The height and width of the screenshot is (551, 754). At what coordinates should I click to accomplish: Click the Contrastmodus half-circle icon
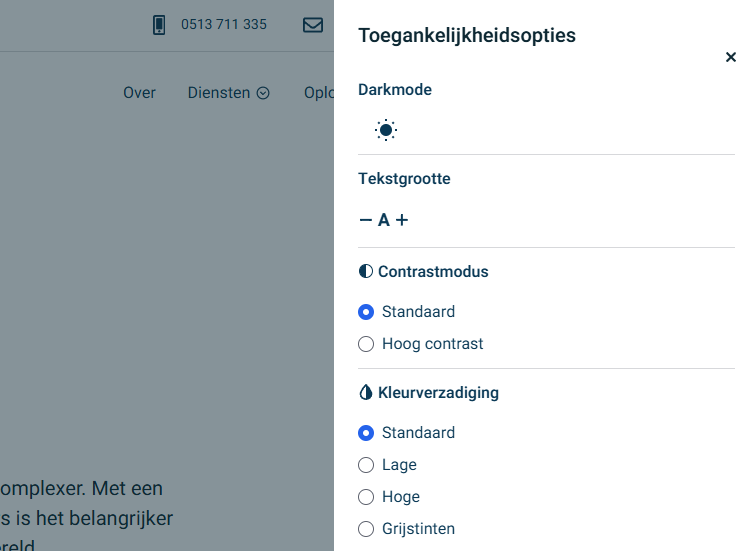(366, 272)
